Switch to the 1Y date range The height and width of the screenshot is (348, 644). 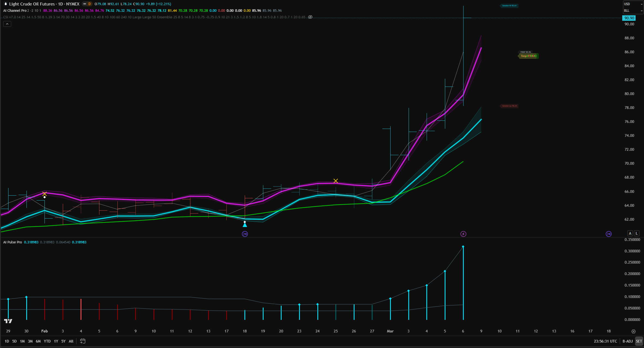[x=56, y=341]
